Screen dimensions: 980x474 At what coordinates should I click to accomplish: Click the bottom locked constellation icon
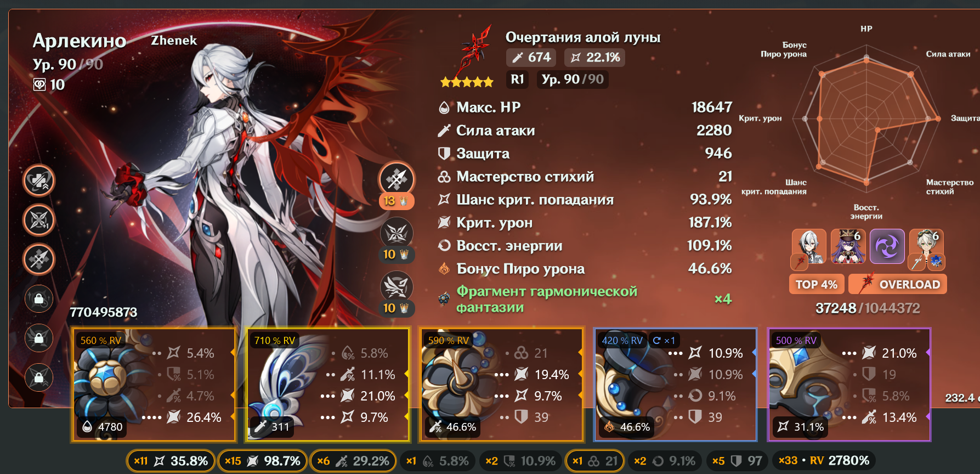[39, 377]
